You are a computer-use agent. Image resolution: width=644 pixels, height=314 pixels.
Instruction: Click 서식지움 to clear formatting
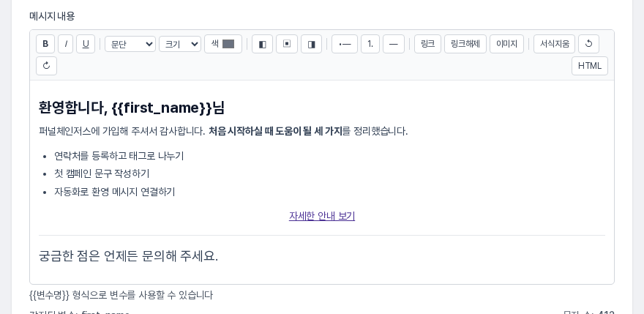[x=555, y=44]
